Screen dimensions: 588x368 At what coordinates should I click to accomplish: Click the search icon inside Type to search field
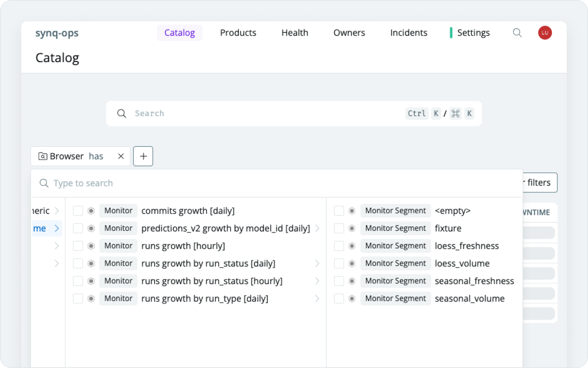point(44,183)
